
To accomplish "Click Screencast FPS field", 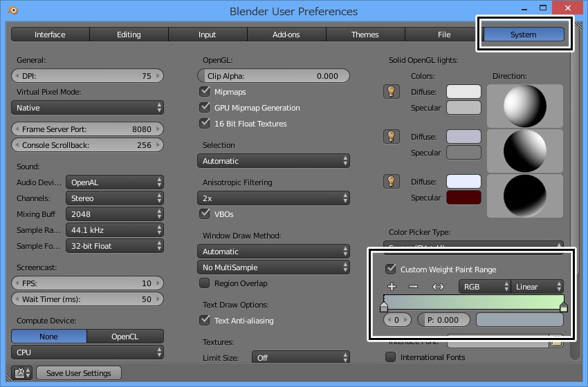I will [x=87, y=283].
